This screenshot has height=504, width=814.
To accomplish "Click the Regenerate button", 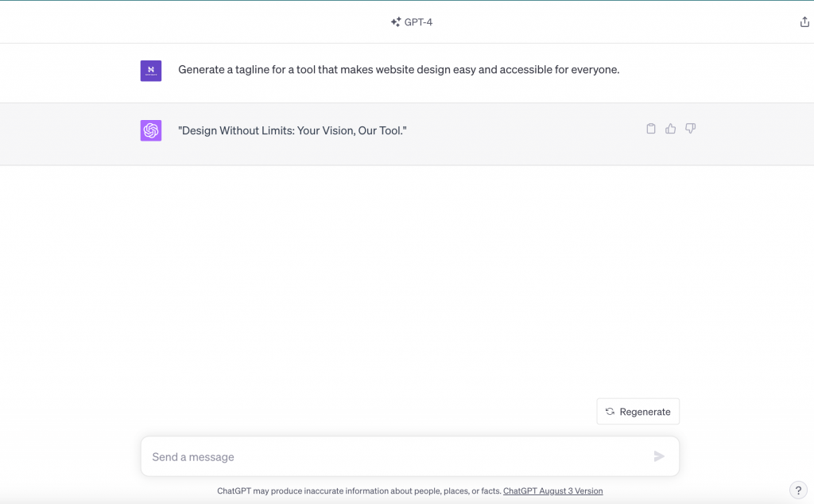I will pyautogui.click(x=638, y=411).
